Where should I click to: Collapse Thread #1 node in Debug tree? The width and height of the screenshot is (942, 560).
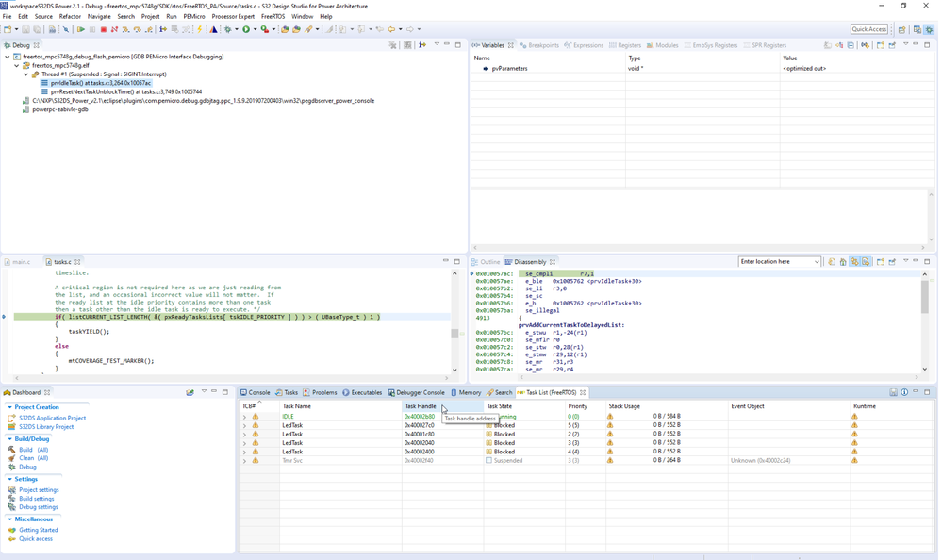[26, 74]
